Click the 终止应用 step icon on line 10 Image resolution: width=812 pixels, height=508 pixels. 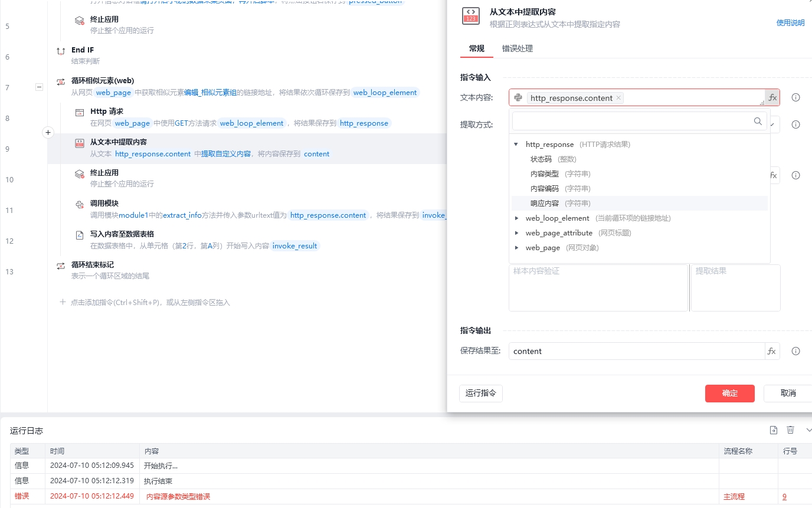[x=80, y=174]
